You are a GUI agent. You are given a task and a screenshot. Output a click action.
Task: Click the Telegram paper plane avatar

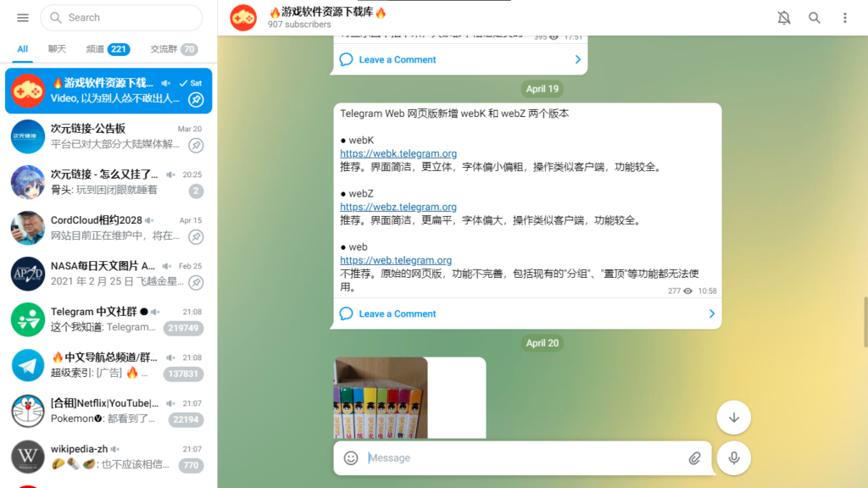click(x=28, y=365)
